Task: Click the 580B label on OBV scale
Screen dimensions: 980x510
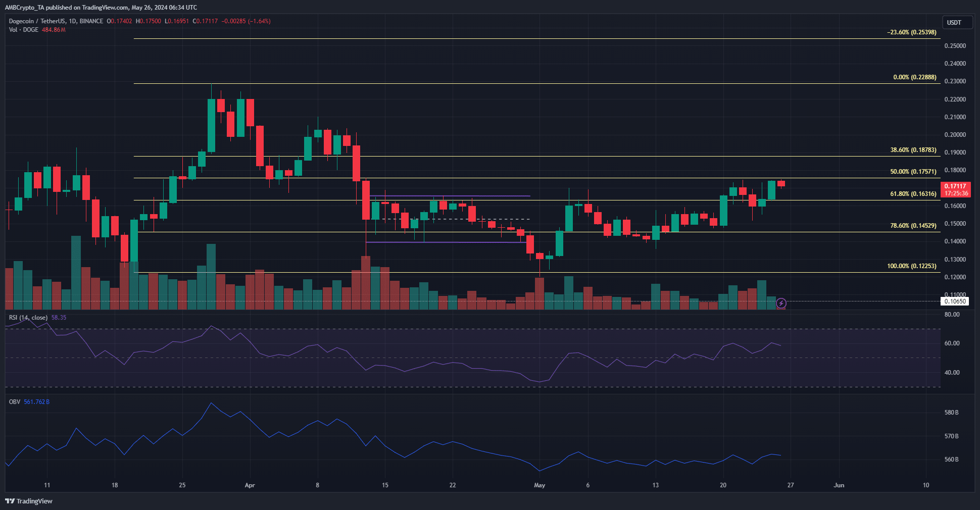Action: [951, 413]
